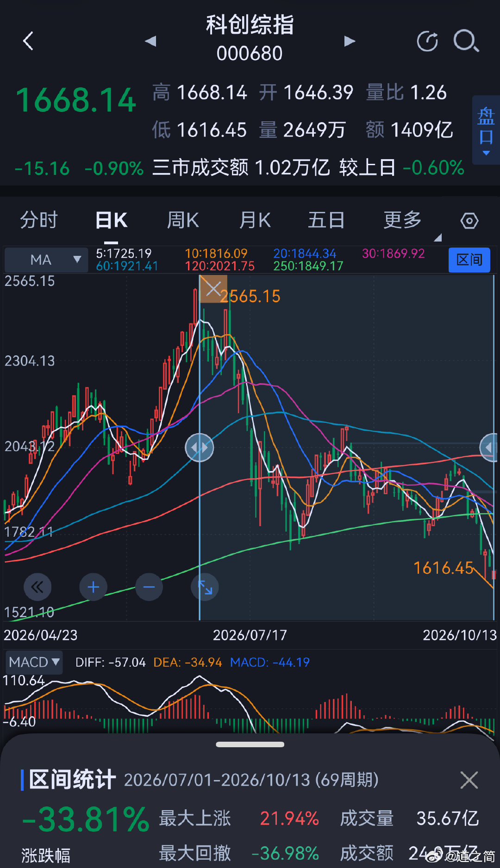Tap the 最大回撤 -36.98% value

pos(285,853)
